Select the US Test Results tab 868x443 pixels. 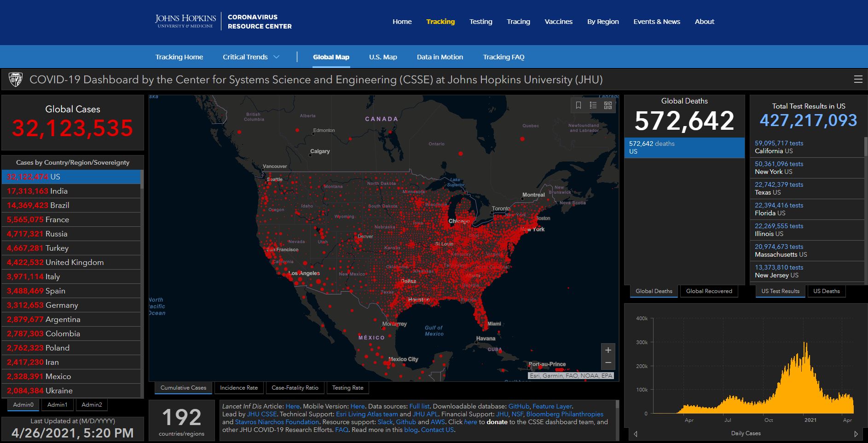pyautogui.click(x=780, y=291)
